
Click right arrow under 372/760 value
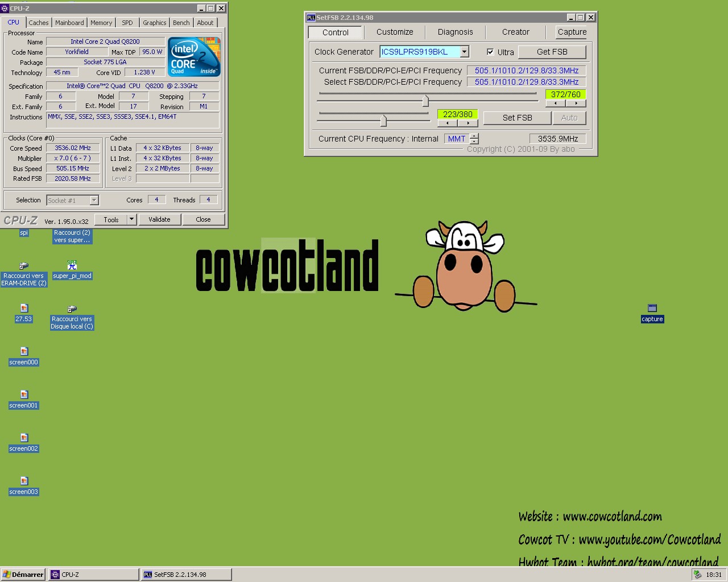click(x=576, y=103)
